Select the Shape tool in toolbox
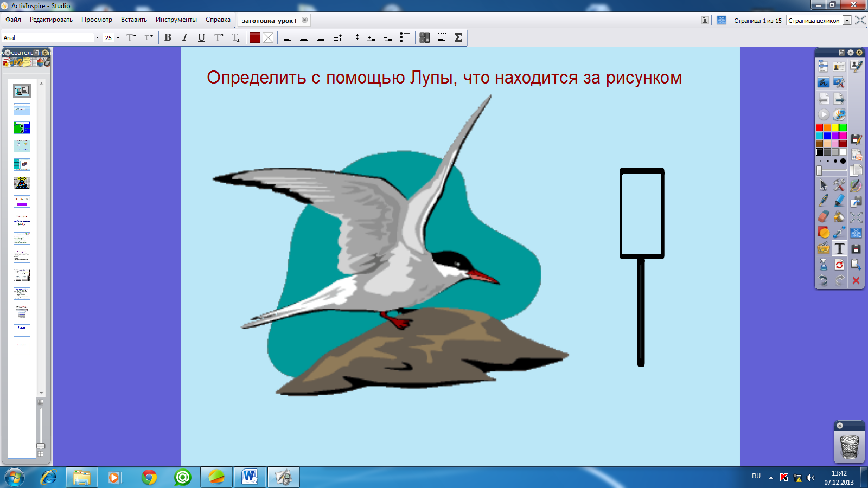The image size is (868, 488). point(824,233)
